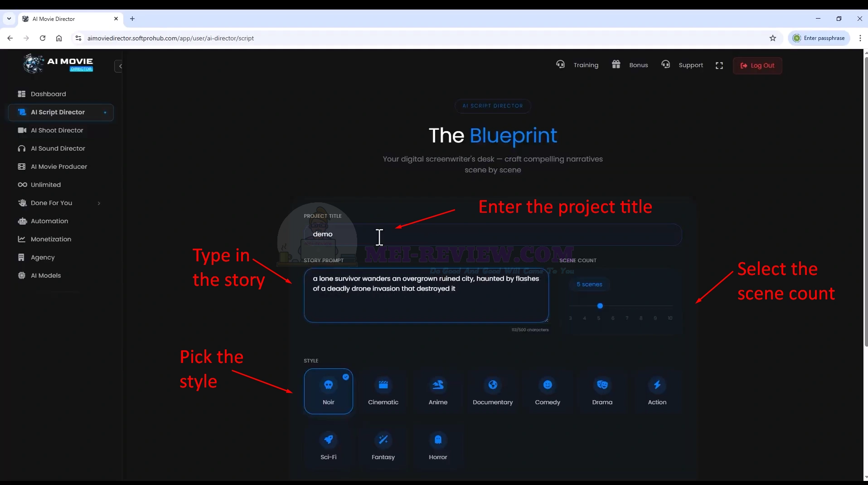The image size is (868, 485).
Task: Collapse the sidebar with arrow button
Action: coord(119,66)
